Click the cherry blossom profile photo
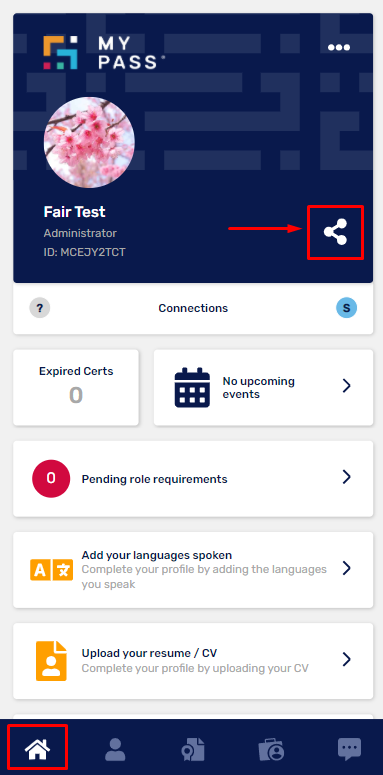The image size is (383, 775). [89, 142]
